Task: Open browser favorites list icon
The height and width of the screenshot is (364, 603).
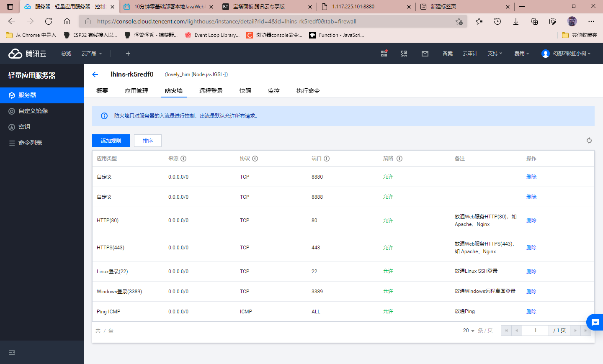Action: pyautogui.click(x=479, y=21)
